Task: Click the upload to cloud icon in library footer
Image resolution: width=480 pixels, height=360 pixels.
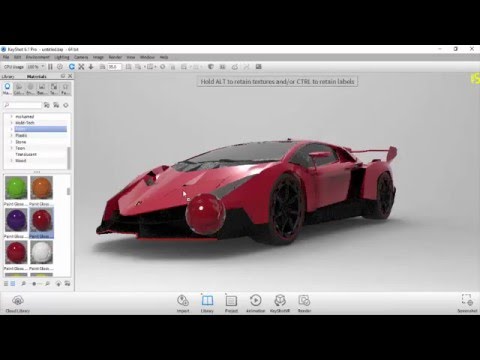Action: 58,284
